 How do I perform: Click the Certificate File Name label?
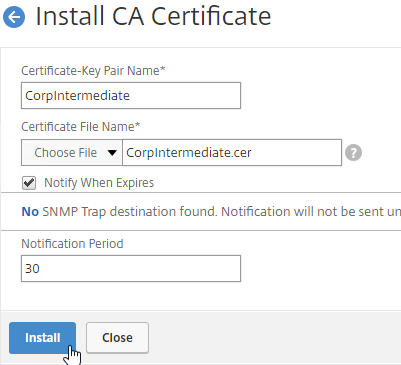[81, 127]
